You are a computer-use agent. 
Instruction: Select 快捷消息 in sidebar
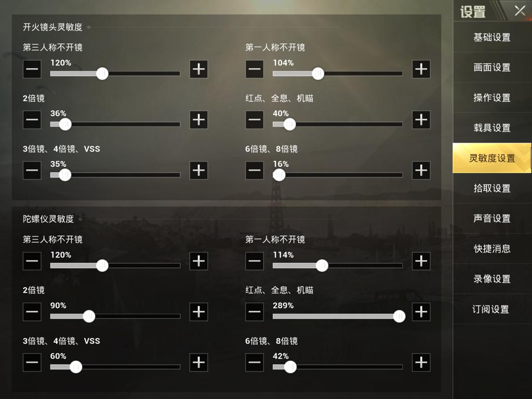(492, 248)
